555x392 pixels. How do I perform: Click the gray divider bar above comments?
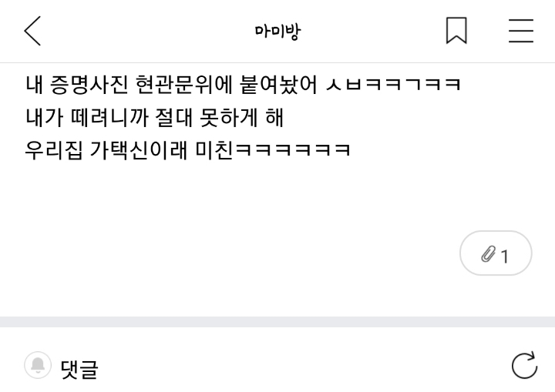(277, 322)
